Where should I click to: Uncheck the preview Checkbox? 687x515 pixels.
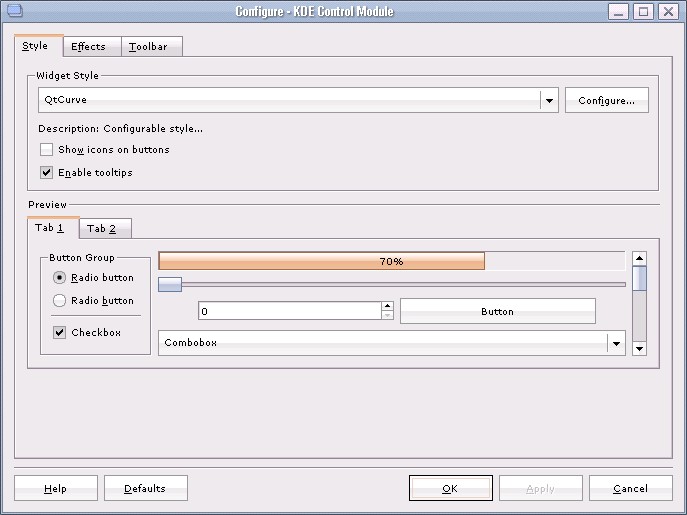[x=59, y=332]
